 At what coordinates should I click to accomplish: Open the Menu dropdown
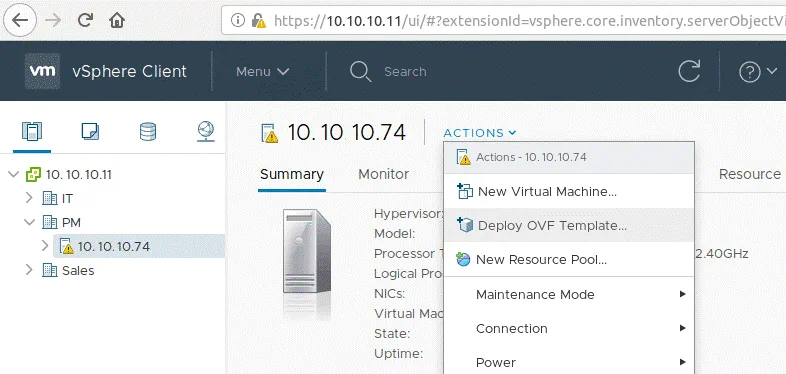point(263,72)
